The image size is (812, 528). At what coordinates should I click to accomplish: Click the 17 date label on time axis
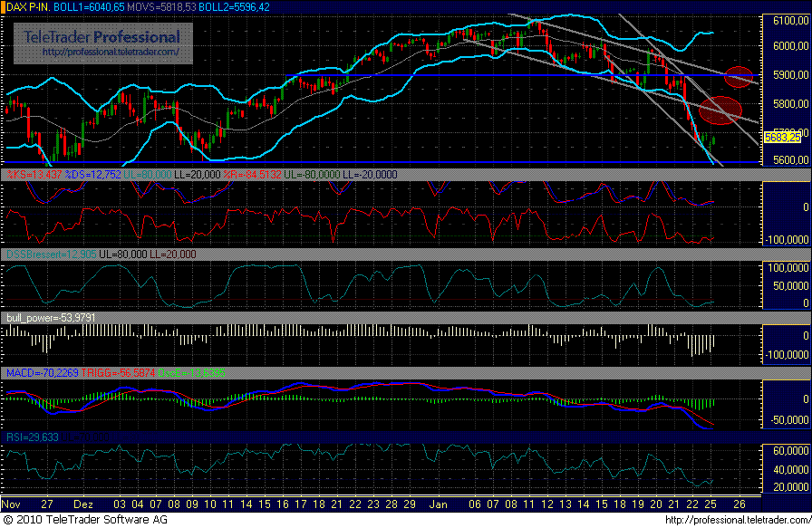point(300,504)
